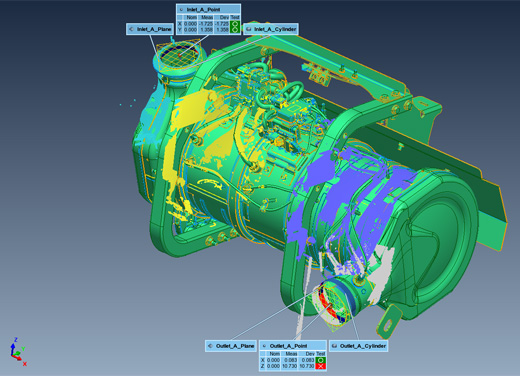Select the Nom column header in Outlet table
The image size is (520, 376).
(x=274, y=354)
